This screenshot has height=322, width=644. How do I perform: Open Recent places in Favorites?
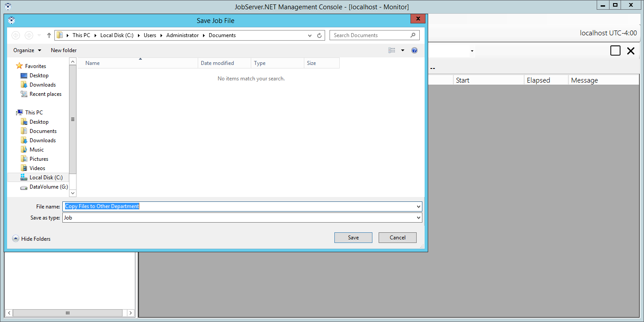(45, 94)
